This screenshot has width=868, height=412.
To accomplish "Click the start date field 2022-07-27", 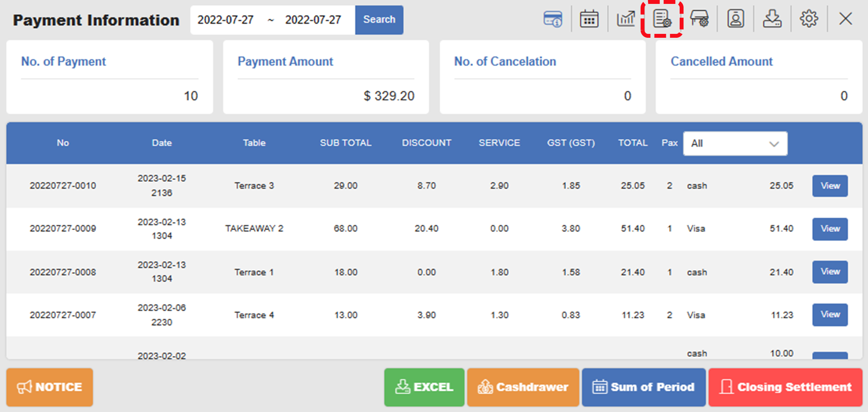I will [x=226, y=20].
